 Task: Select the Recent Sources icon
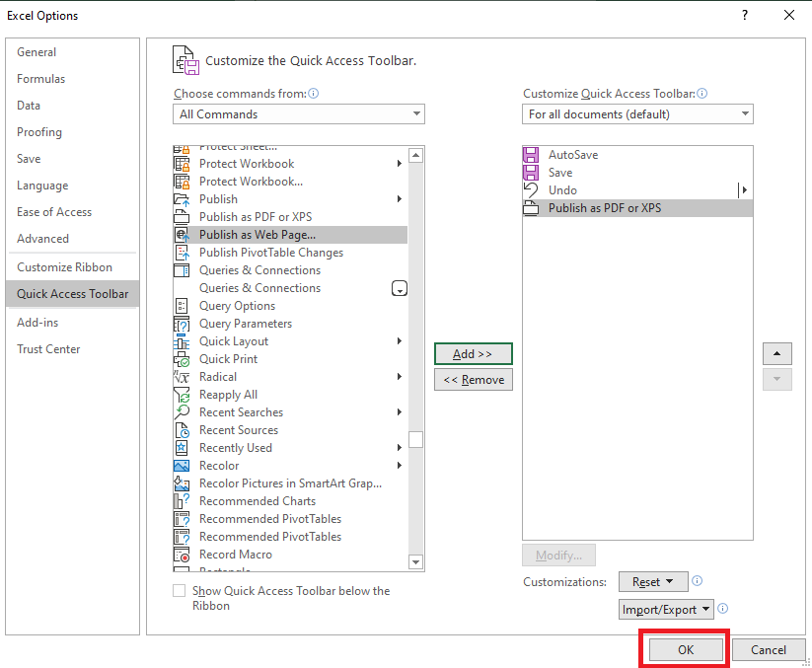[182, 430]
